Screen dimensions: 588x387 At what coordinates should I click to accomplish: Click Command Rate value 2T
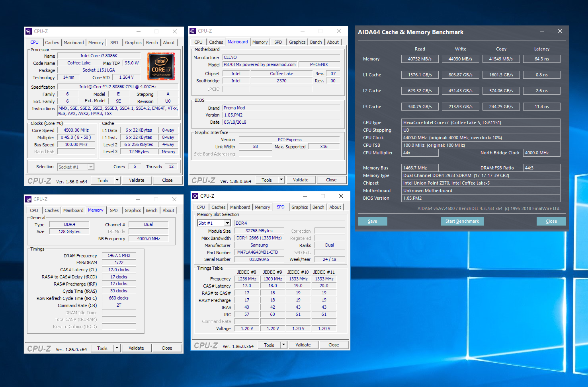[119, 305]
